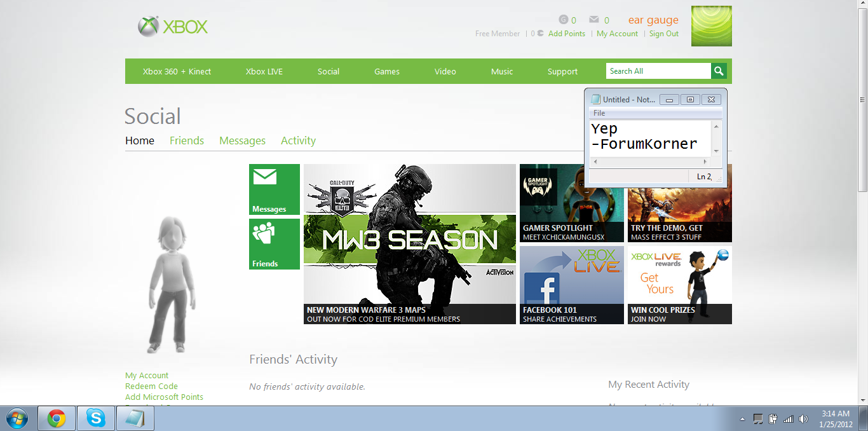Open the Social navigation menu
The image size is (868, 431).
click(329, 71)
